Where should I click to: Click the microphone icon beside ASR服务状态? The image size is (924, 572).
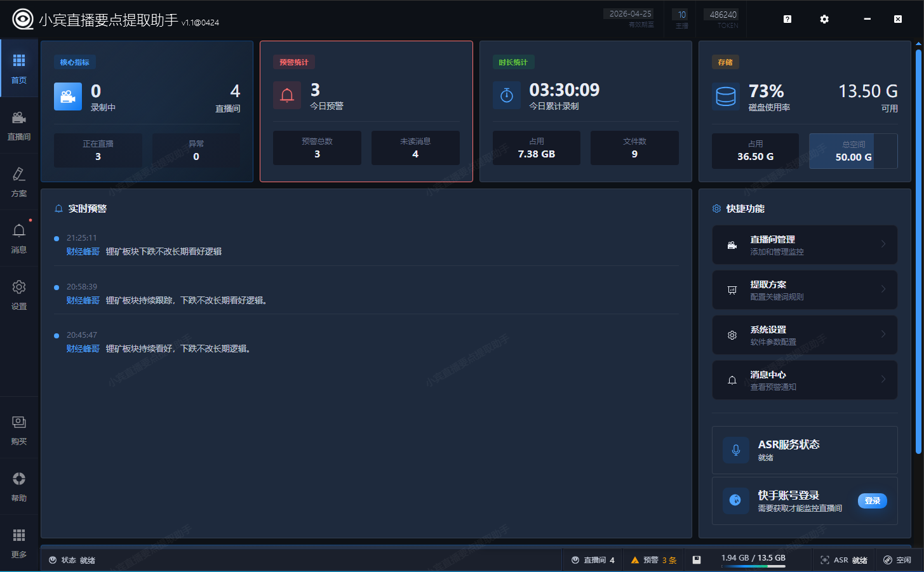coord(735,450)
